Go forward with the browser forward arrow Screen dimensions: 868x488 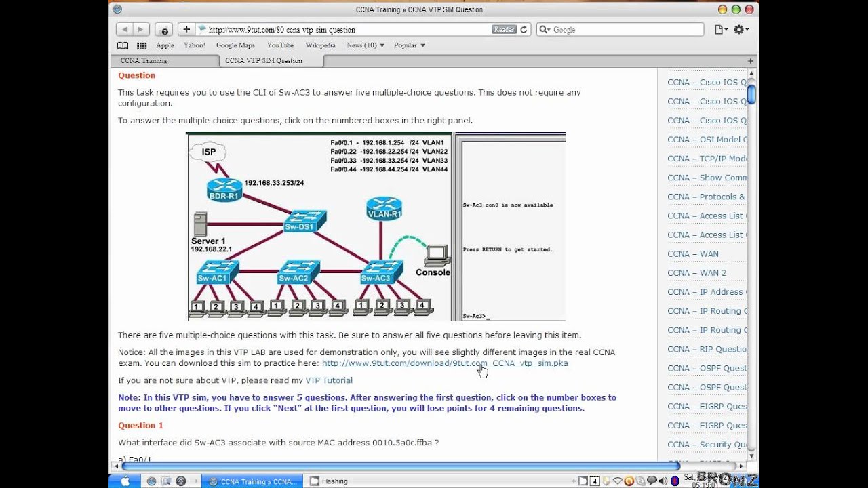[x=141, y=29]
